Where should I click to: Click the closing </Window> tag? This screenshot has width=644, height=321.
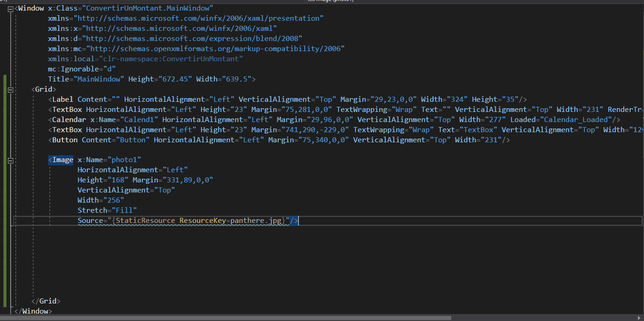point(33,311)
